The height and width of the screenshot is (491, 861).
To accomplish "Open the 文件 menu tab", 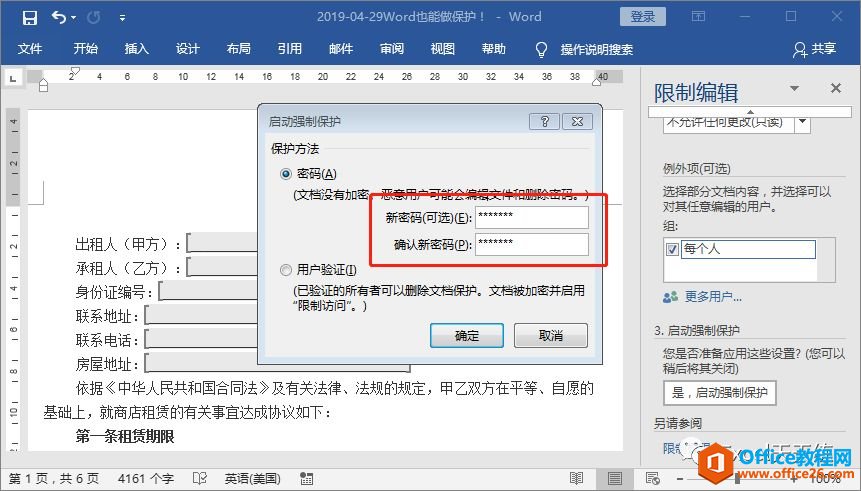I will [30, 49].
